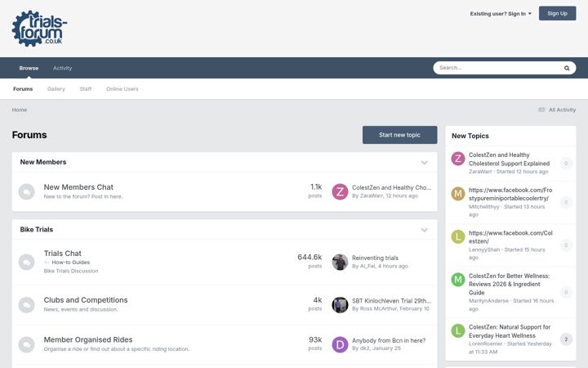Select the Staff submenu item

(86, 89)
